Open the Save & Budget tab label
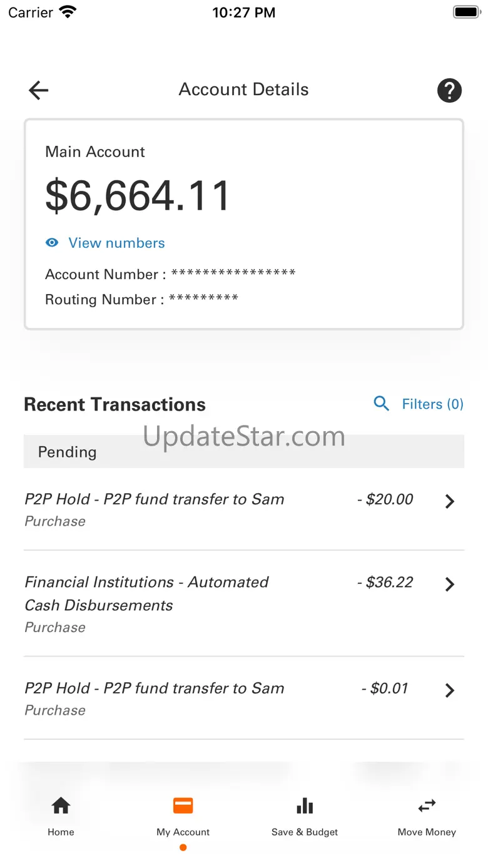 tap(305, 832)
